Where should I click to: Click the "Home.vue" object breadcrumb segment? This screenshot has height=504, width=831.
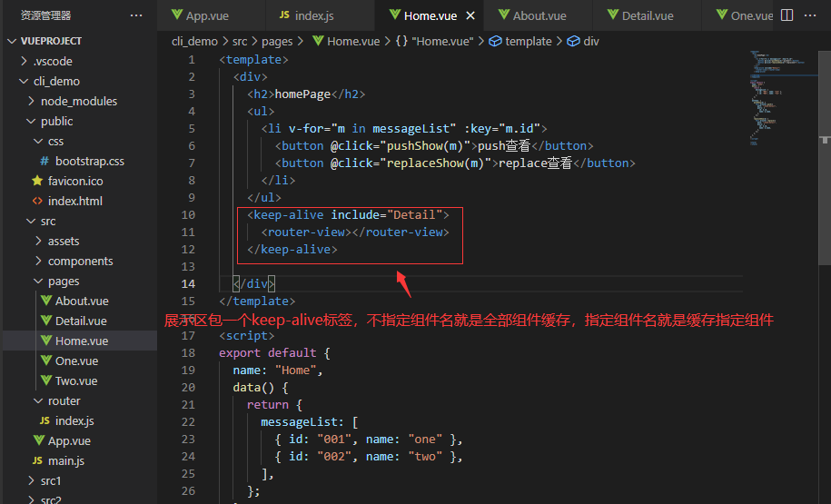[434, 42]
